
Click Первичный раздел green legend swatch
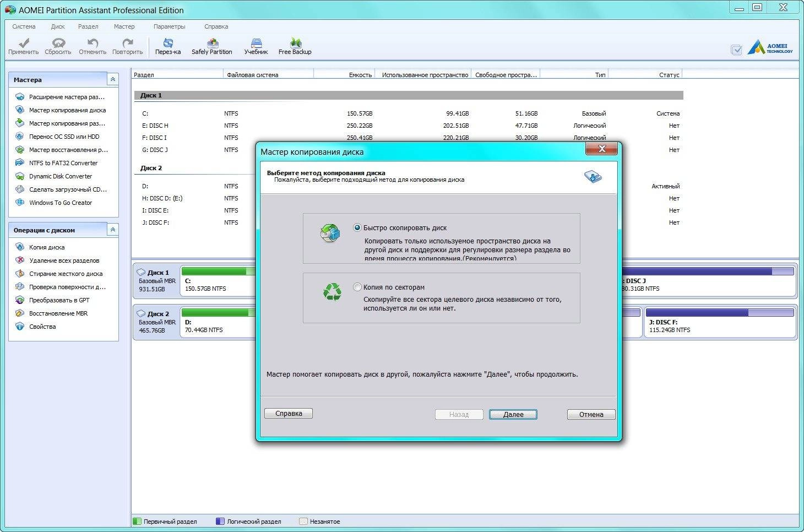click(137, 521)
